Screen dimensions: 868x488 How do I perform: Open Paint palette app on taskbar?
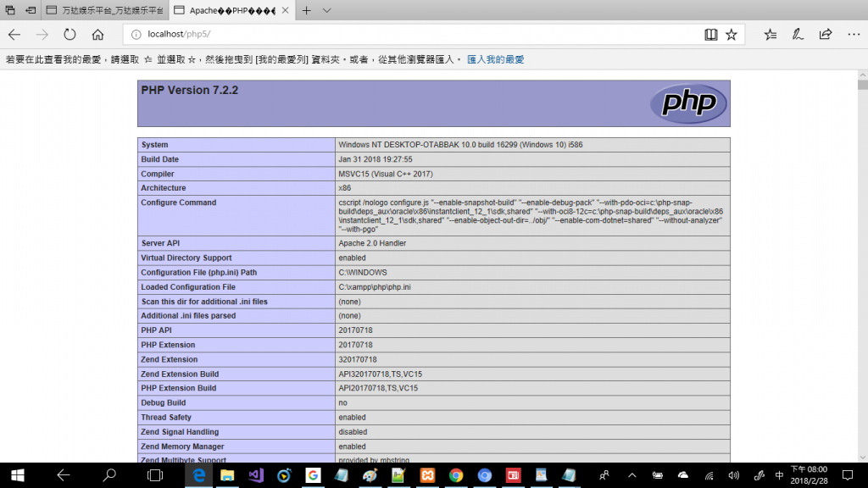(370, 475)
